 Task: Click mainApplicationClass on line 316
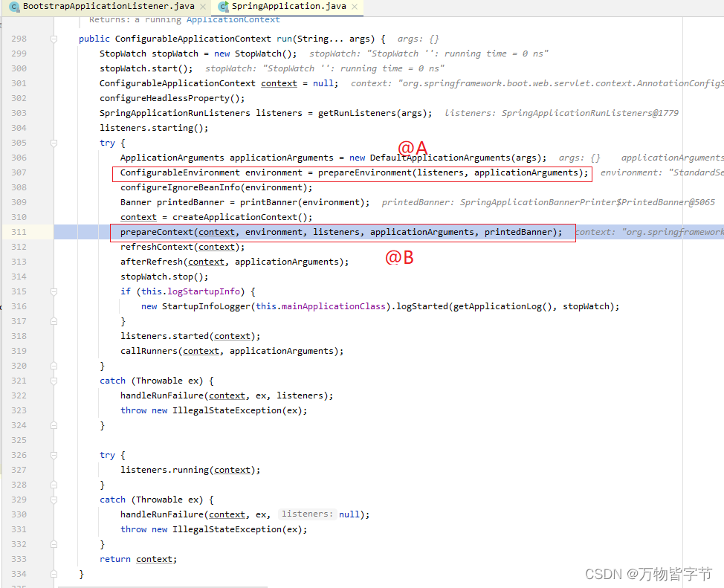pos(333,306)
